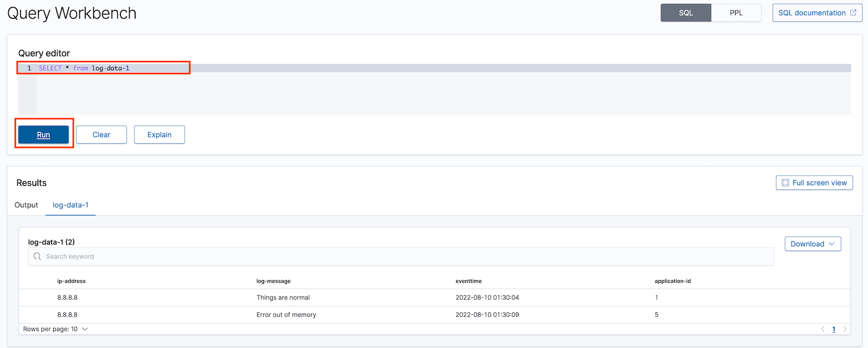Run the SQL query

tap(43, 134)
